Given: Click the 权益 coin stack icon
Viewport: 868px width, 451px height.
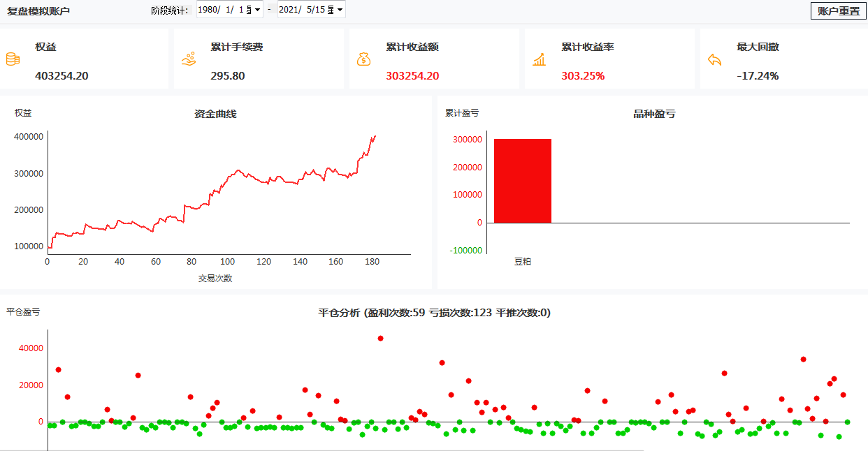Looking at the screenshot, I should point(13,59).
